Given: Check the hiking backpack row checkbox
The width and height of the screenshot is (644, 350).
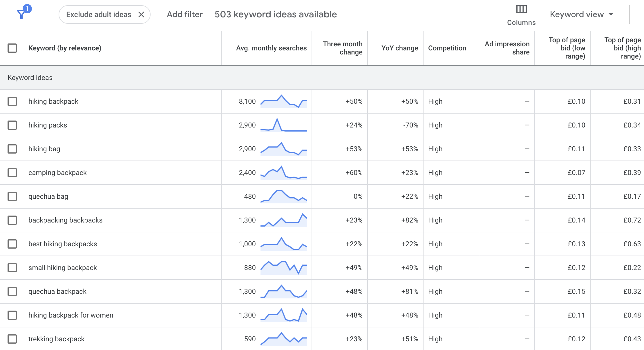Looking at the screenshot, I should click(x=12, y=101).
